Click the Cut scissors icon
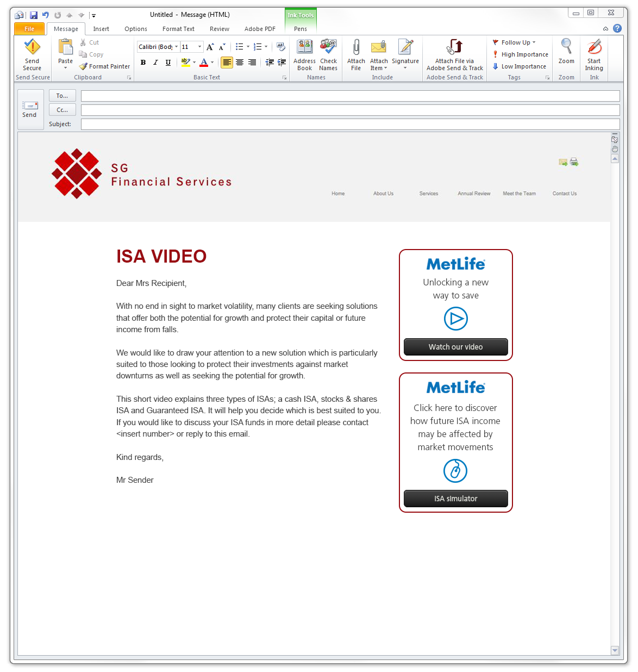 83,42
